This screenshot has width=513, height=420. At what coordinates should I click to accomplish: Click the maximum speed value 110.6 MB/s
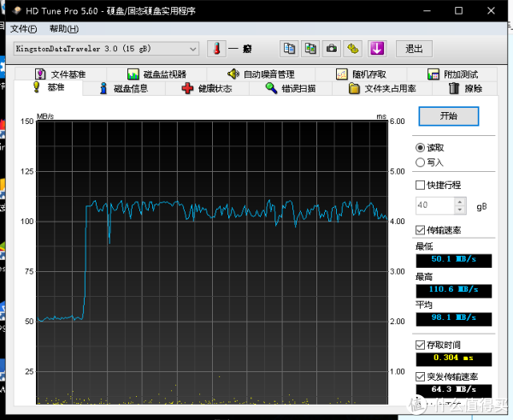[x=453, y=291]
